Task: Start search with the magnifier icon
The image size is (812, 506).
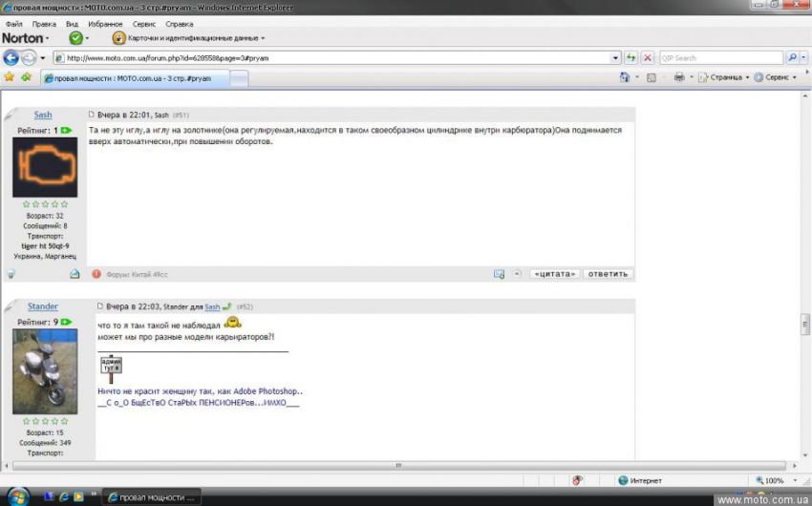Action: pos(792,58)
